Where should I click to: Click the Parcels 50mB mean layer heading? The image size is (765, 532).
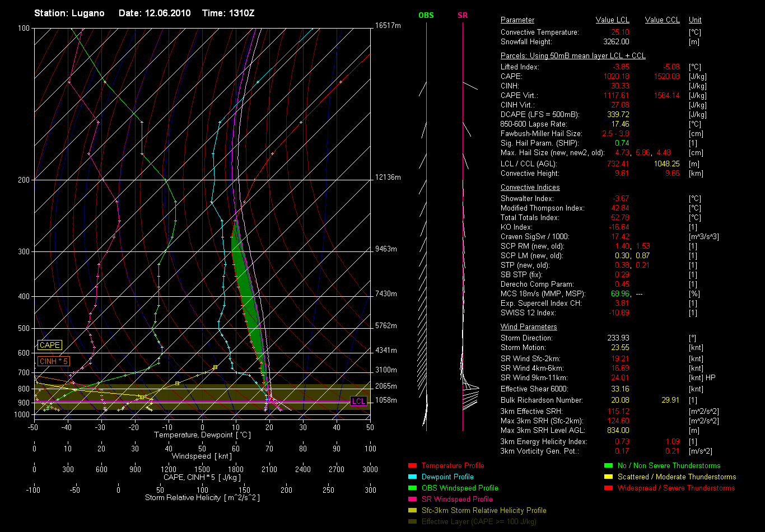pos(573,56)
